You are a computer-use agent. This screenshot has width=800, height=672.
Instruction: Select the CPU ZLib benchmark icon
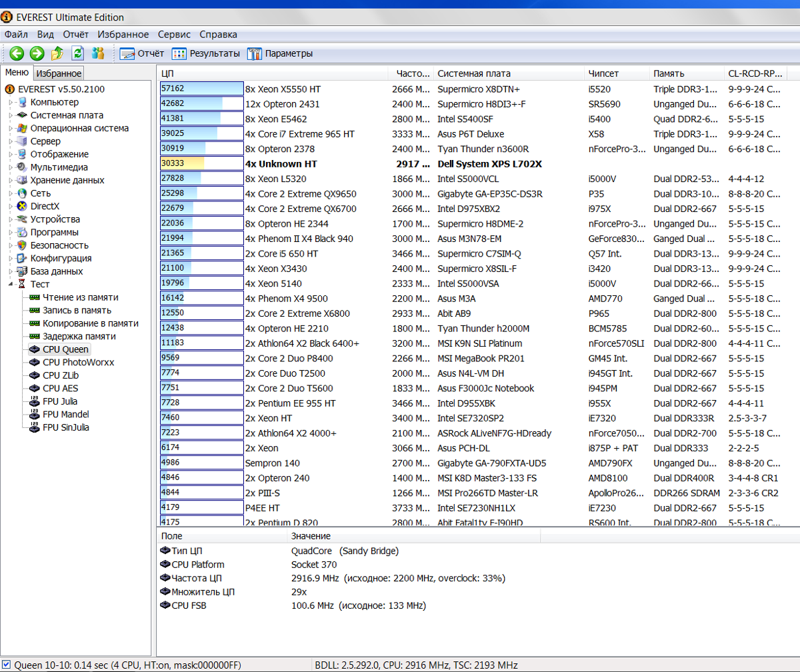[x=35, y=375]
